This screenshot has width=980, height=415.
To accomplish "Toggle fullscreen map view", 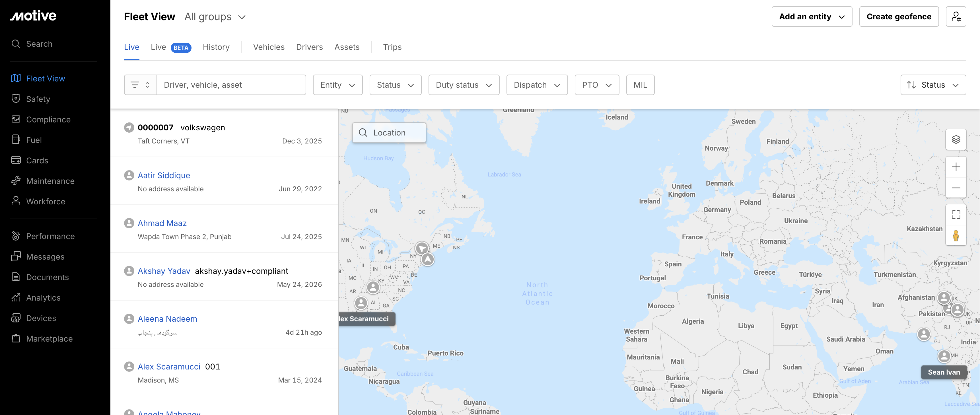I will 956,215.
